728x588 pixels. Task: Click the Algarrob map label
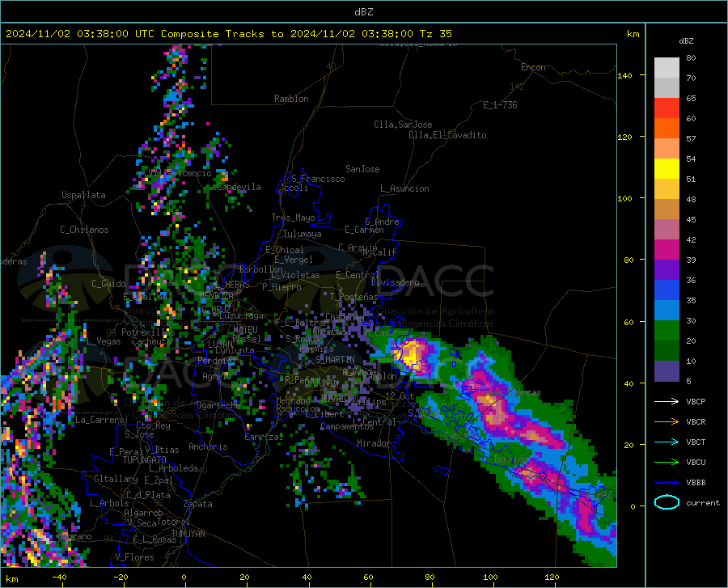point(143,513)
